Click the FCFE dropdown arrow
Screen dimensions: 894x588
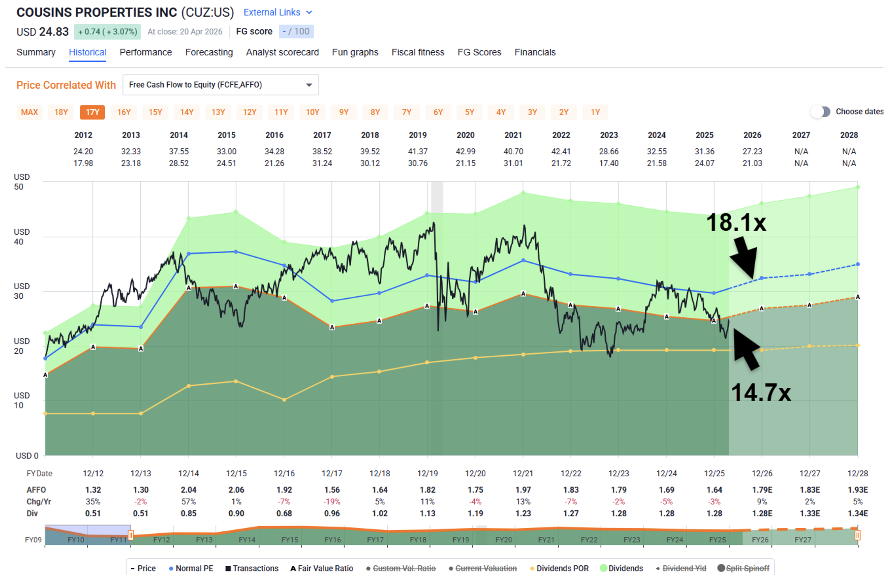(x=309, y=85)
